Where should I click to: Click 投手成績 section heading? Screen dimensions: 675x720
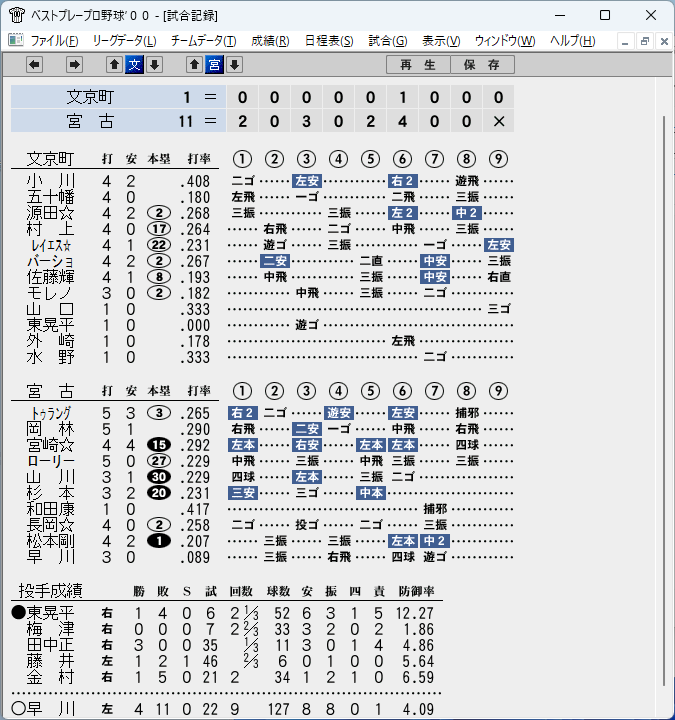[51, 591]
